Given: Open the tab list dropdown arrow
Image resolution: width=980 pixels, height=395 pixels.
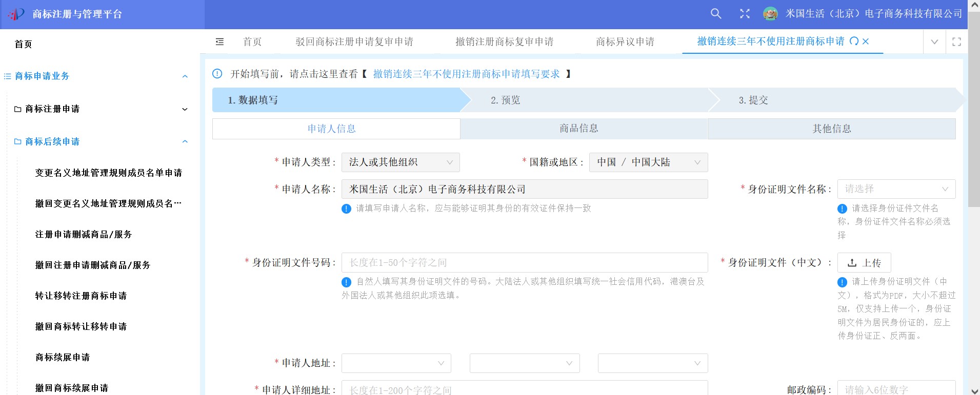Looking at the screenshot, I should pos(934,42).
